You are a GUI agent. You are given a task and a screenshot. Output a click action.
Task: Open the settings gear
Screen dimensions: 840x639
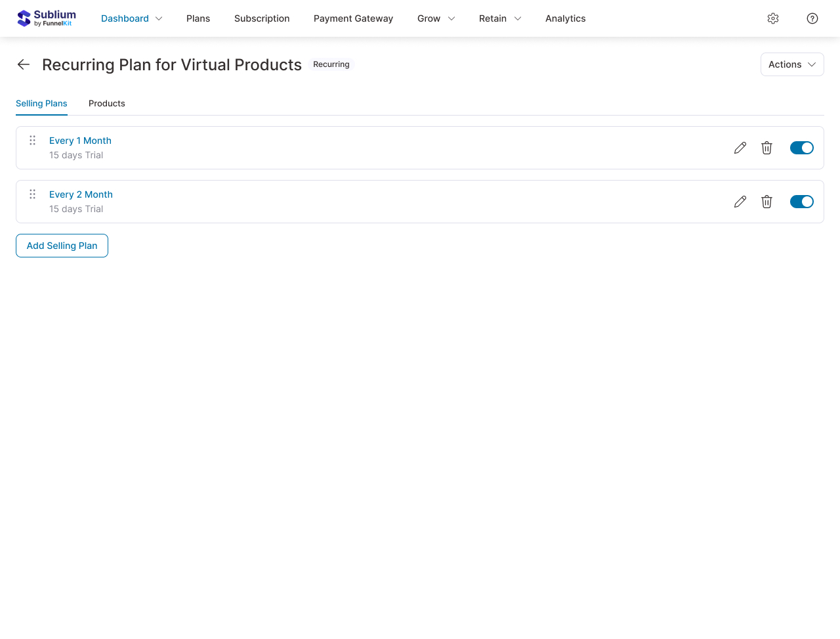(772, 18)
